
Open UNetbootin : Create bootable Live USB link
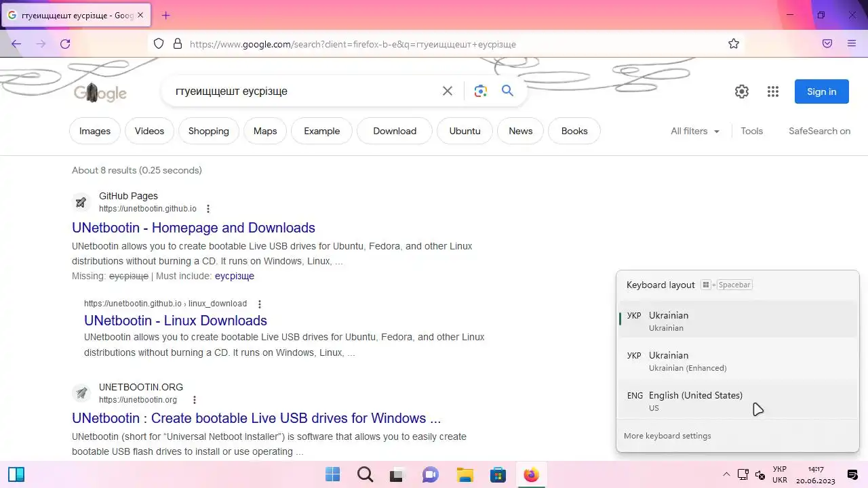256,418
